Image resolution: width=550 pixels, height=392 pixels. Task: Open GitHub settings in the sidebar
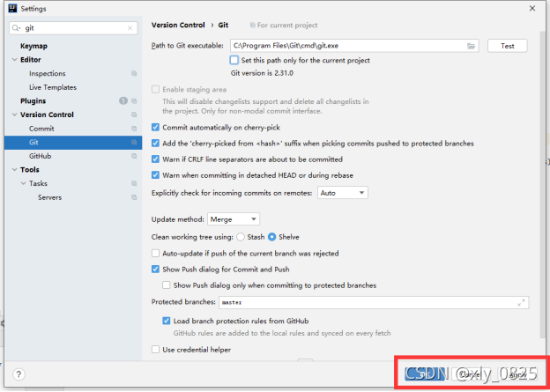40,156
